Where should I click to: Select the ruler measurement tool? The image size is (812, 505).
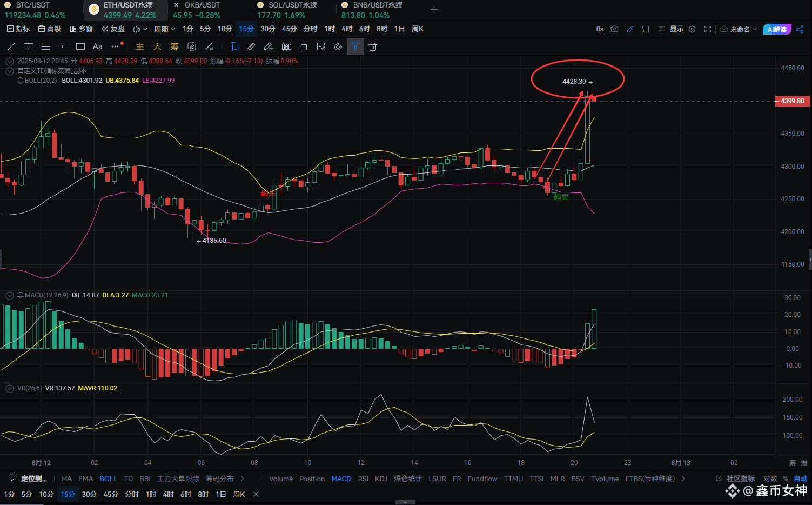pos(251,46)
